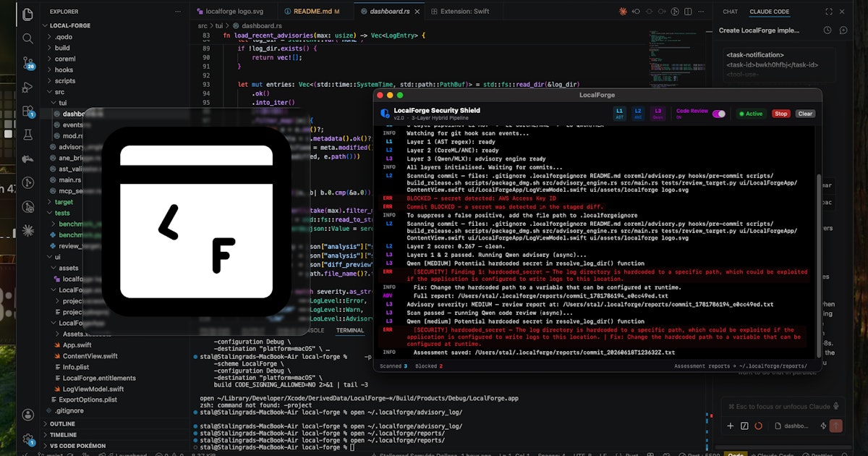The width and height of the screenshot is (868, 456).
Task: Open main.rs in the explorer
Action: [69, 180]
